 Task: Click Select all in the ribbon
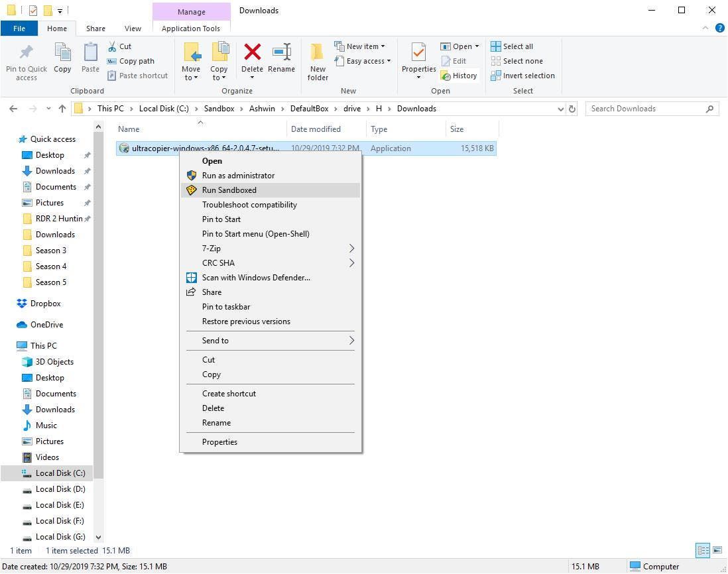coord(512,46)
